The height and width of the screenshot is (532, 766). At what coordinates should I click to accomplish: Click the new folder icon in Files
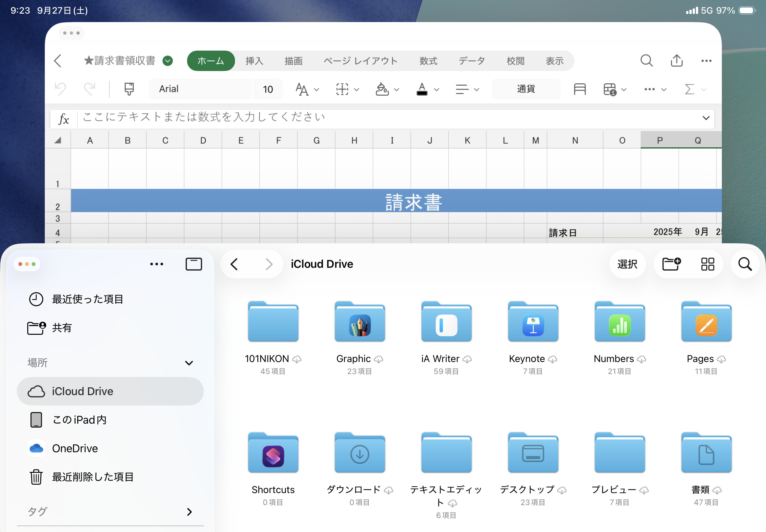click(x=671, y=264)
